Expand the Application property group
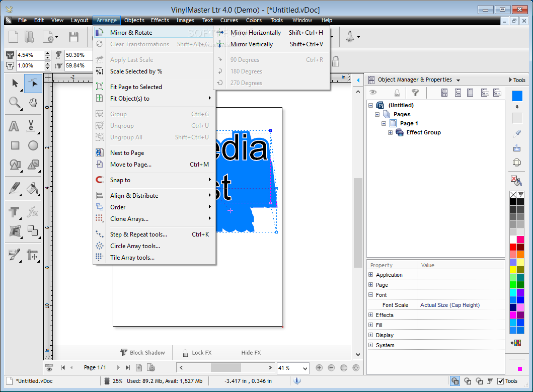Viewport: 533px width, 392px height. (370, 274)
